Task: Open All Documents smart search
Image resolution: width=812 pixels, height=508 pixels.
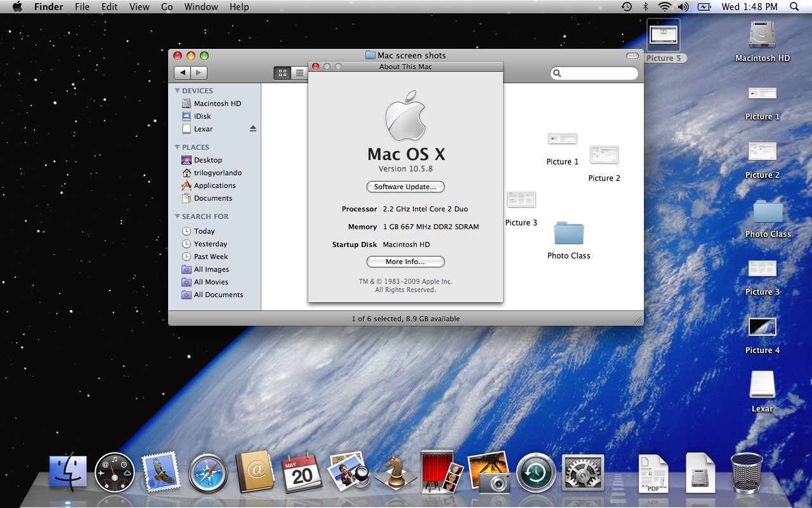Action: (214, 295)
